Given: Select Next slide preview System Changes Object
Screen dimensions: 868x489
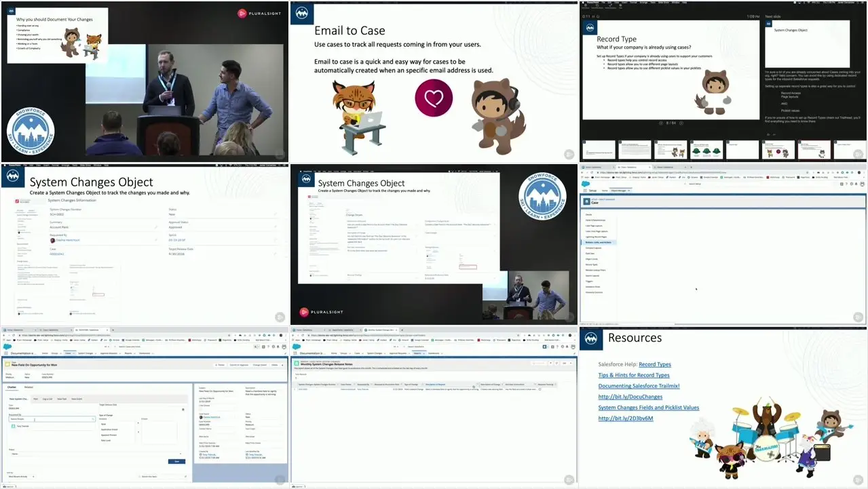Looking at the screenshot, I should coord(807,44).
